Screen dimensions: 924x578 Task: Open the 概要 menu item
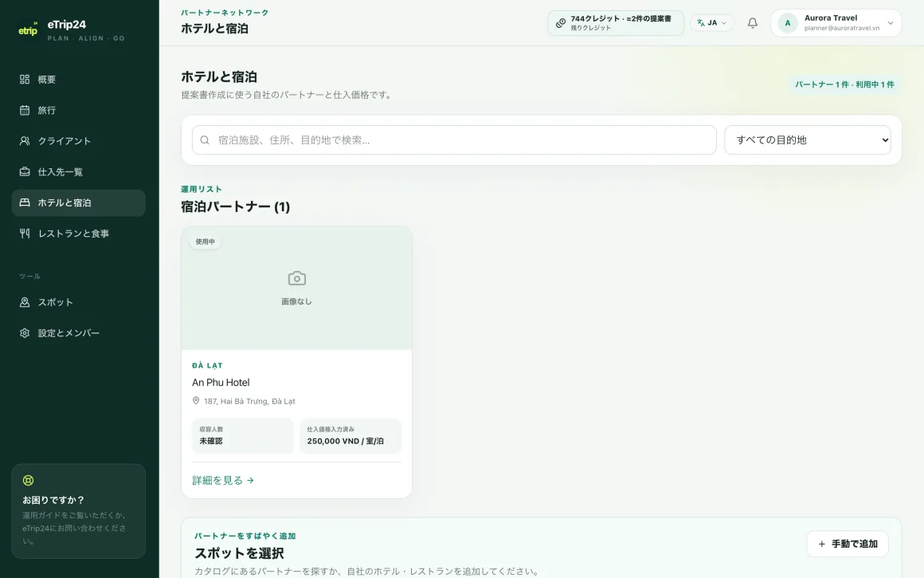point(78,79)
